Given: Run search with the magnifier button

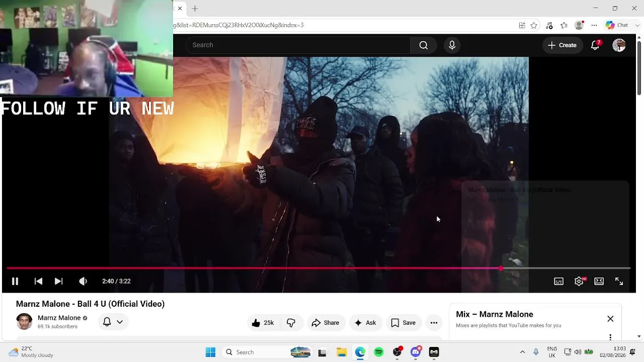Looking at the screenshot, I should (x=424, y=45).
